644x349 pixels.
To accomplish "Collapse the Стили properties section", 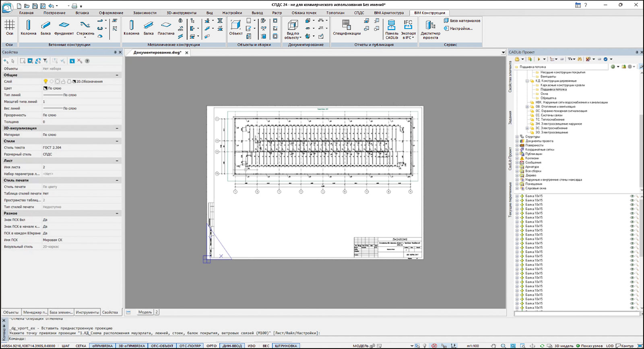I will click(117, 141).
